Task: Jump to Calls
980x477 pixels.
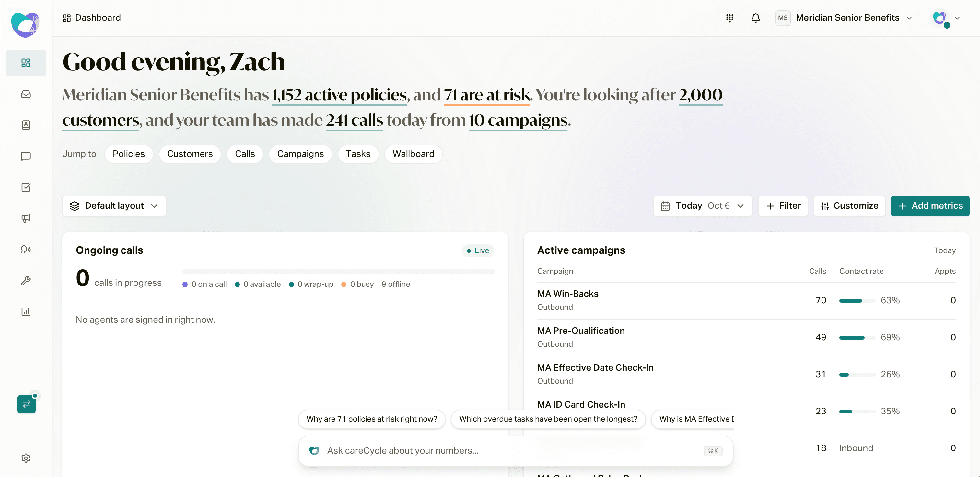Action: click(245, 154)
